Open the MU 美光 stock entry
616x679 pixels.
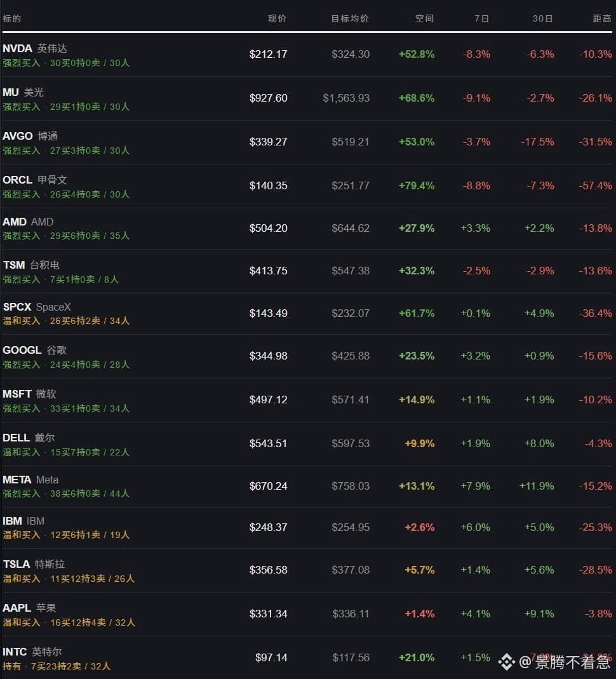[308, 98]
